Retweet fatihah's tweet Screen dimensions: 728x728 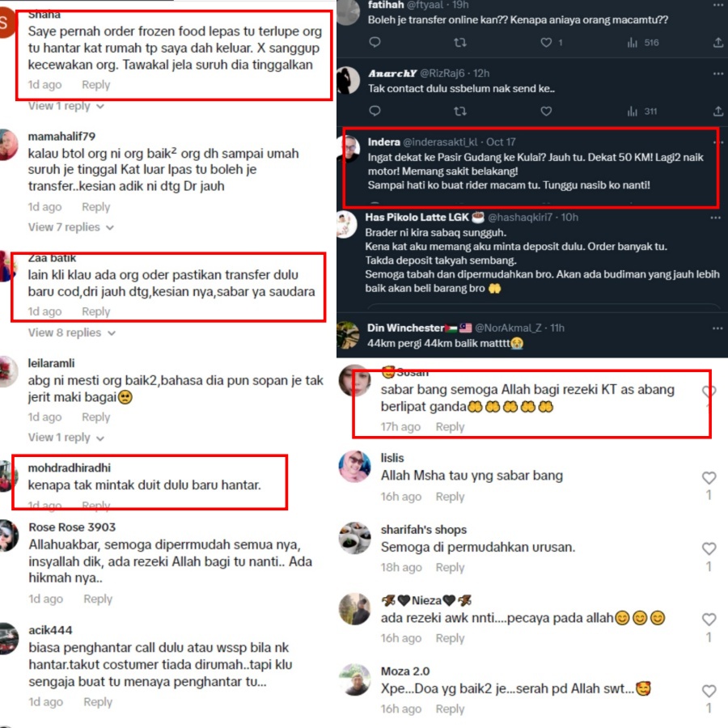click(x=460, y=43)
